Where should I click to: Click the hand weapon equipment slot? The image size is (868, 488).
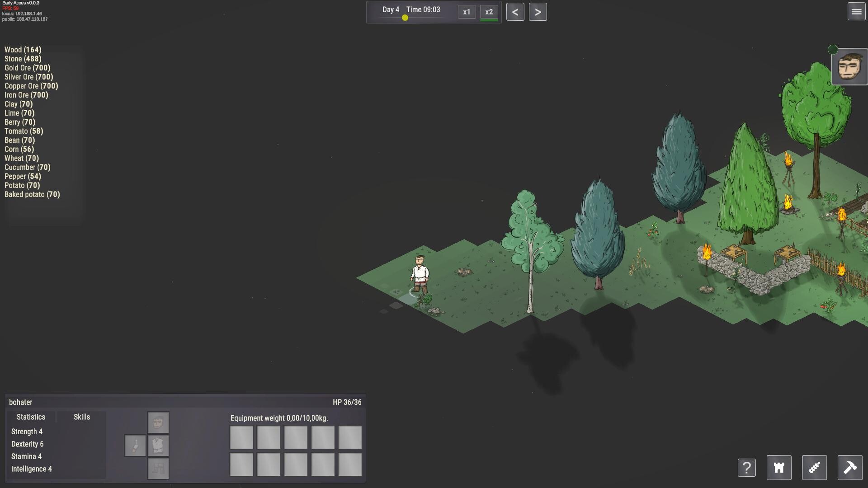coord(135,446)
